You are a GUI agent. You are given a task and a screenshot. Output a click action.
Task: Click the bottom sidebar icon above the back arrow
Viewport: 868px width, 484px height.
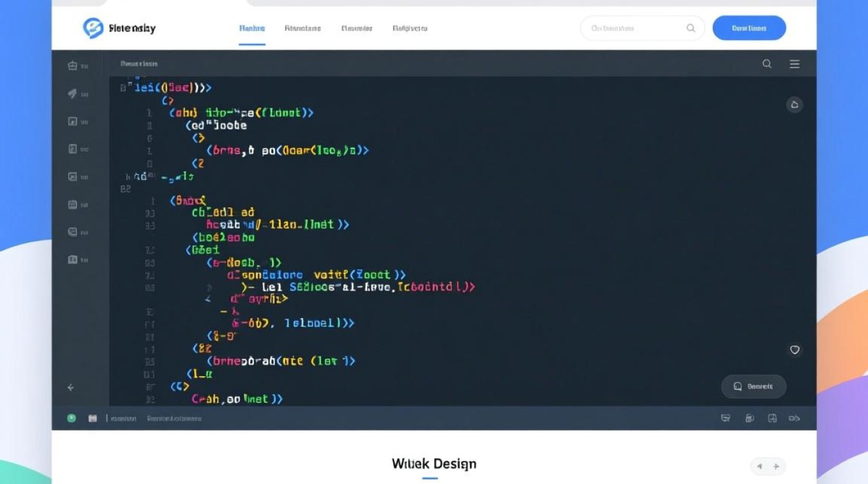pos(72,259)
